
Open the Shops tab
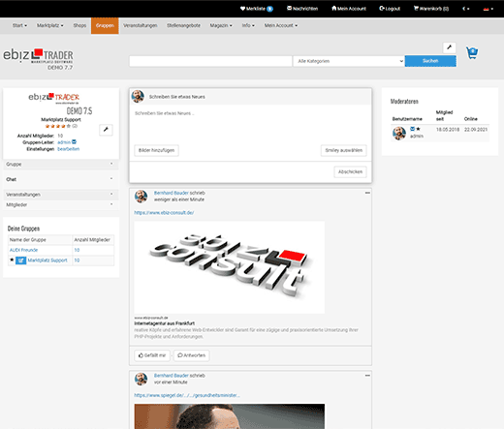click(x=79, y=25)
